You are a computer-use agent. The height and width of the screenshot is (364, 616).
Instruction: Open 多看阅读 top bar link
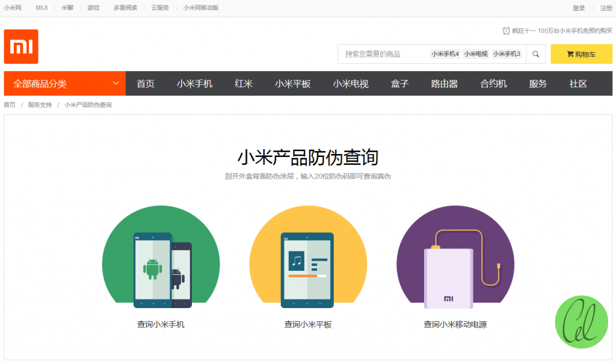(125, 8)
